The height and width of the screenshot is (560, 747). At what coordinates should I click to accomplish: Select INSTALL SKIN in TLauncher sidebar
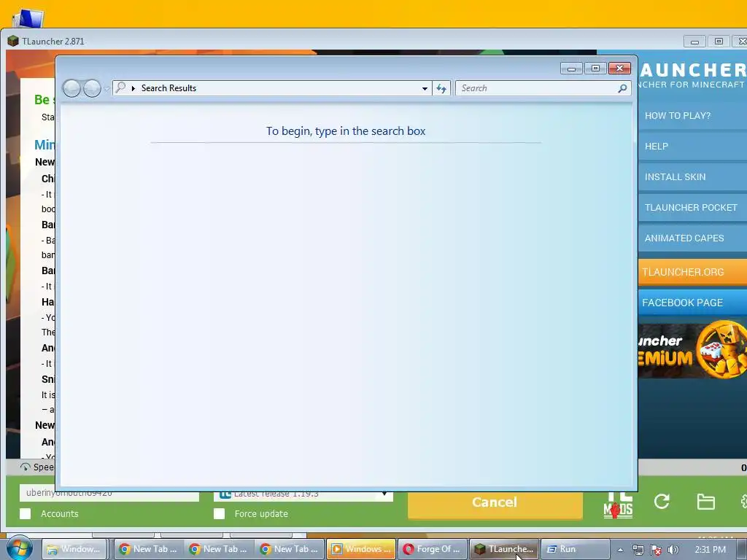[692, 176]
